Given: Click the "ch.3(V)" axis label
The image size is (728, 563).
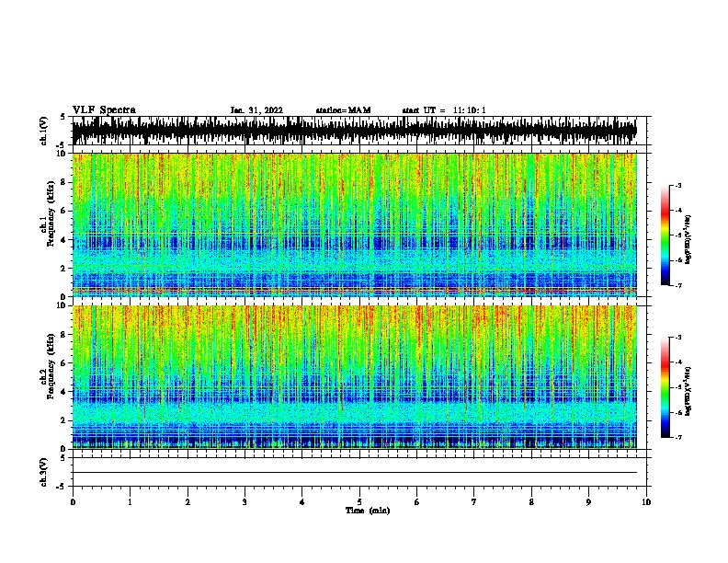Looking at the screenshot, I should pos(44,473).
